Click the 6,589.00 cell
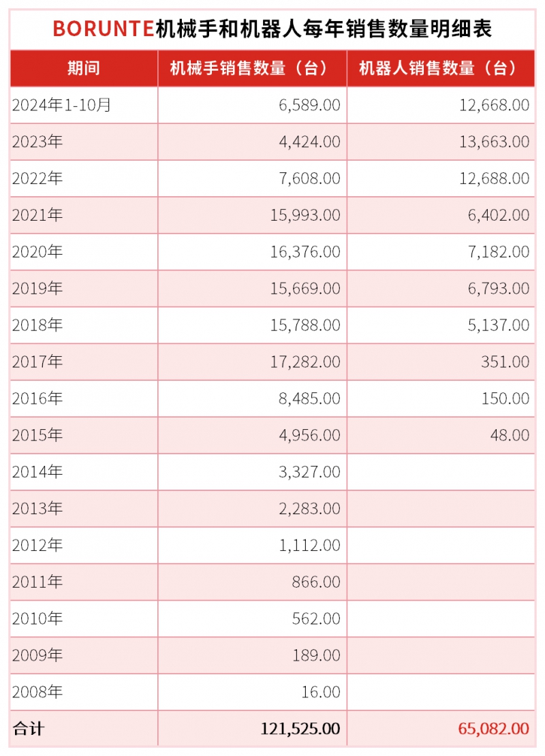Screen dimensions: 545x756 point(309,105)
